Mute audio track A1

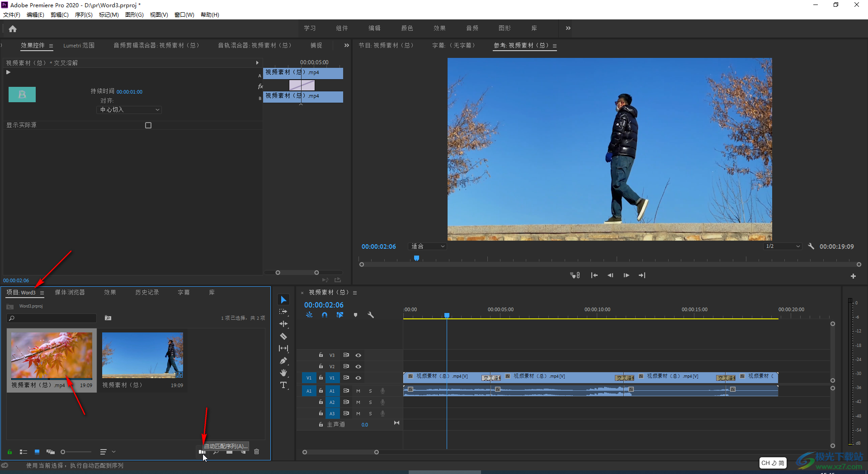pyautogui.click(x=358, y=391)
